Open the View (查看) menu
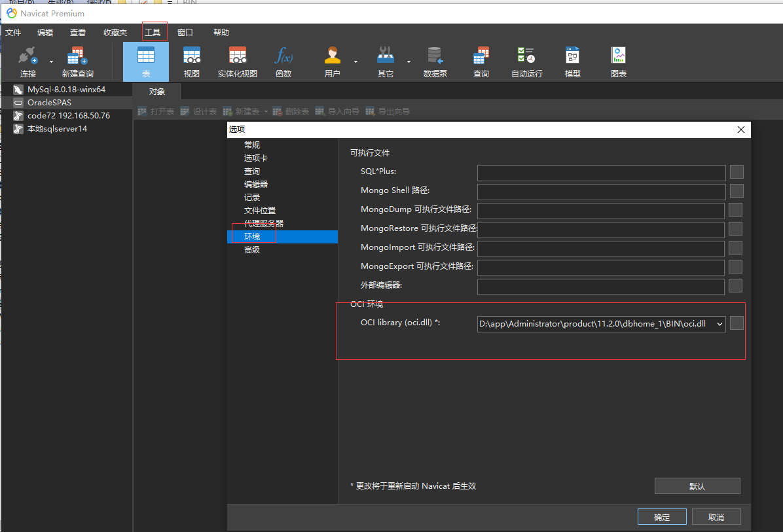Screen dimensions: 783x532 (x=77, y=33)
